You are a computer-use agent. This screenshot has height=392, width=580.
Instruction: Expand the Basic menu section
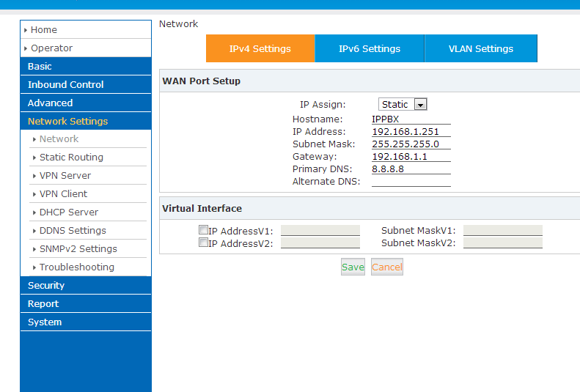pos(85,67)
